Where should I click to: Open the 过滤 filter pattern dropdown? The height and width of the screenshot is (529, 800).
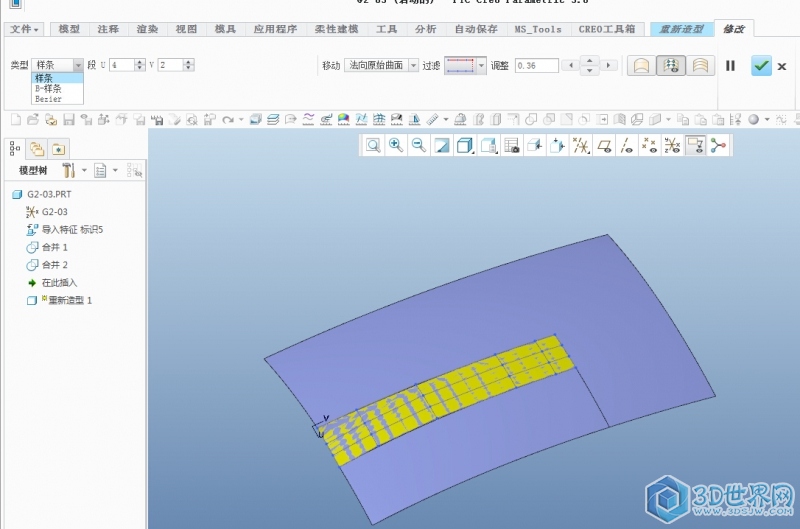pos(465,65)
